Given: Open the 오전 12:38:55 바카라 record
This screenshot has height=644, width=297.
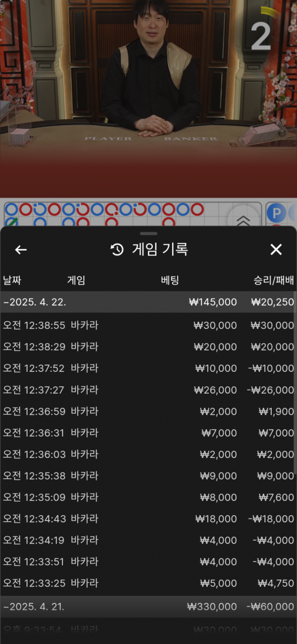Looking at the screenshot, I should (x=148, y=325).
